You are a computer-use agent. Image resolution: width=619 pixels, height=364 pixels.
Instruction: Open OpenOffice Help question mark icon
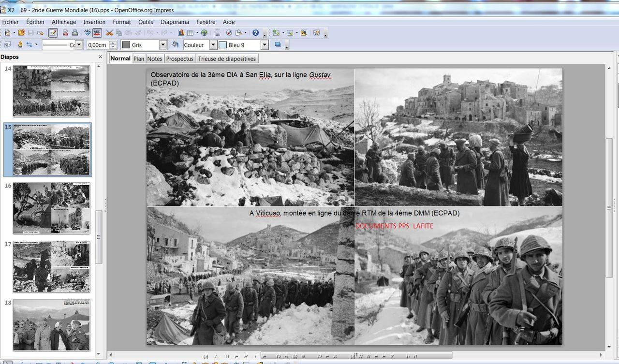point(255,32)
